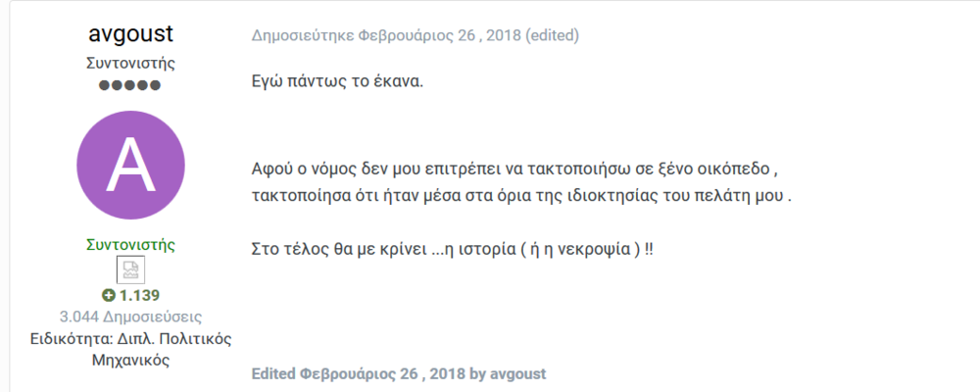Viewport: 980px width, 392px height.
Task: Open the avgoust profile username link
Action: pos(131,34)
